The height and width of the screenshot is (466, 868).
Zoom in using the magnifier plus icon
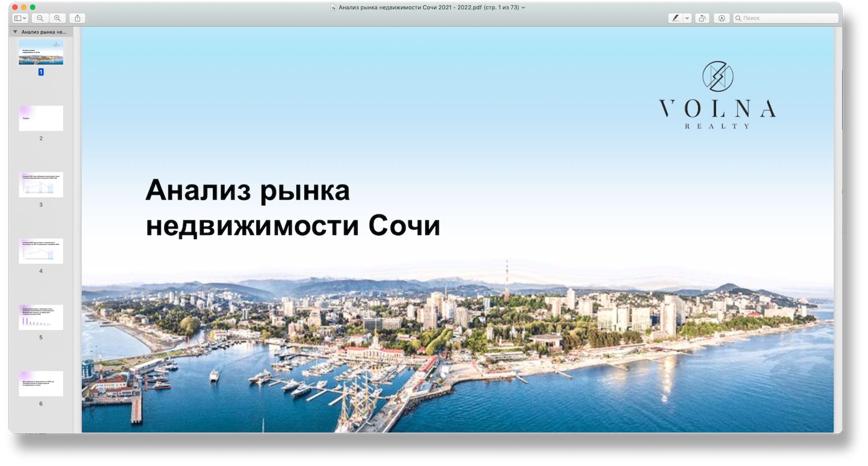pyautogui.click(x=57, y=18)
